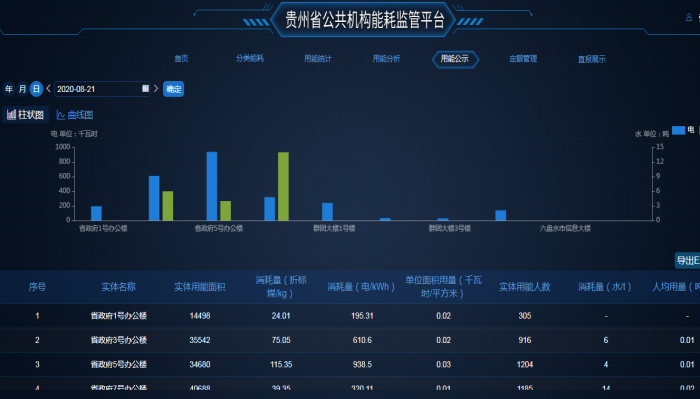Click the 确定 confirm button
Viewport: 700px width, 399px height.
click(x=173, y=89)
